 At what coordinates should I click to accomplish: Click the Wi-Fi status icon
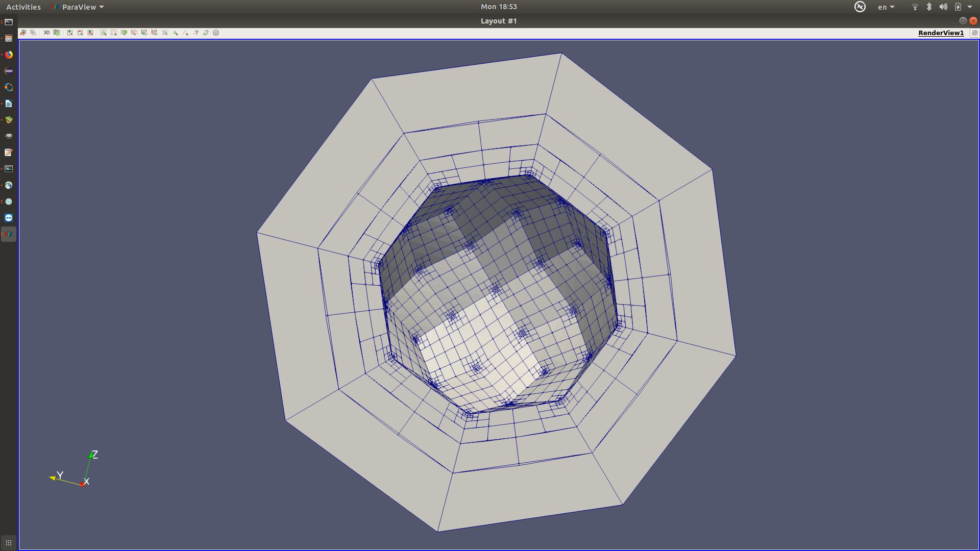[915, 7]
